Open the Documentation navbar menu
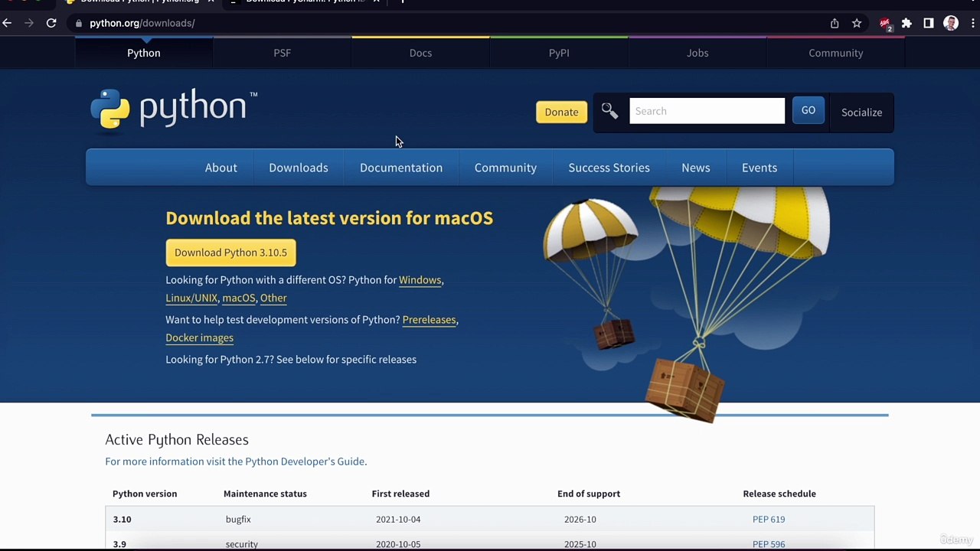980x551 pixels. (x=401, y=168)
